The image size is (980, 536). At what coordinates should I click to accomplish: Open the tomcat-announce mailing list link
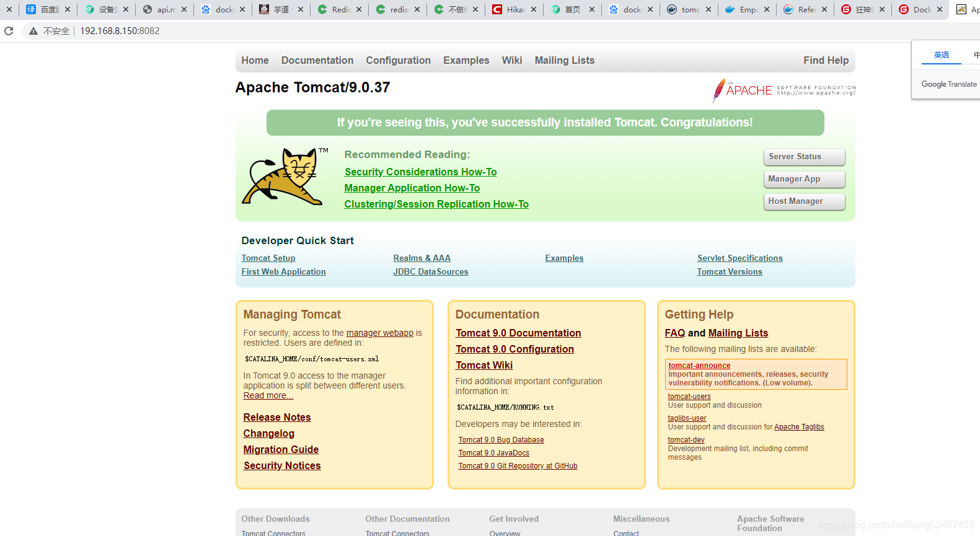[699, 366]
